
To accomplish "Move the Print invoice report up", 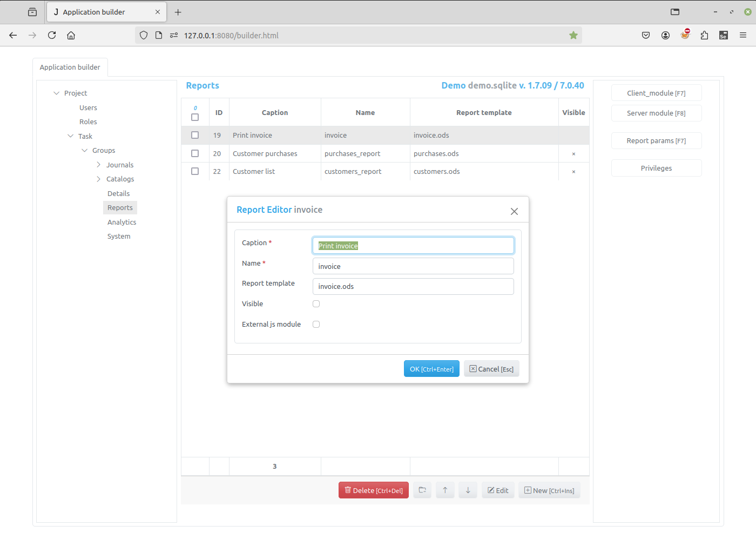I will click(x=445, y=490).
